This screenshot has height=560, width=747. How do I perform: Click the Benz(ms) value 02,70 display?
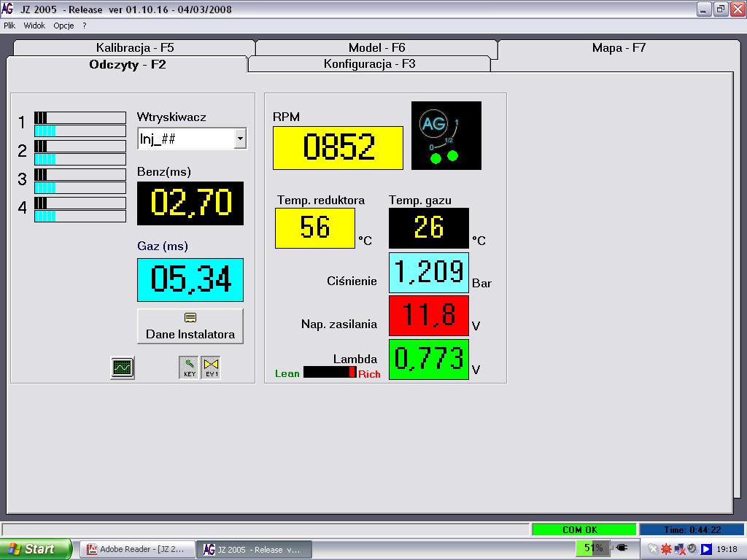click(190, 203)
